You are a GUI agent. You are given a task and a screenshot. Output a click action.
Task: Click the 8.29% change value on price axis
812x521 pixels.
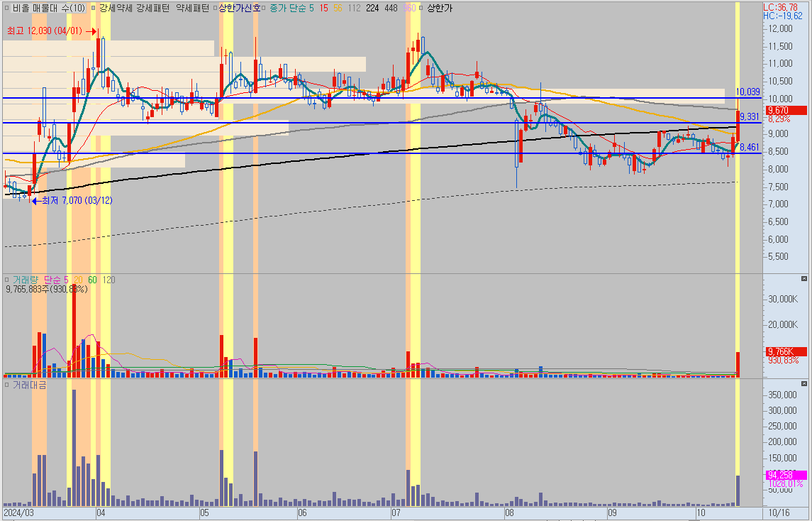(779, 119)
